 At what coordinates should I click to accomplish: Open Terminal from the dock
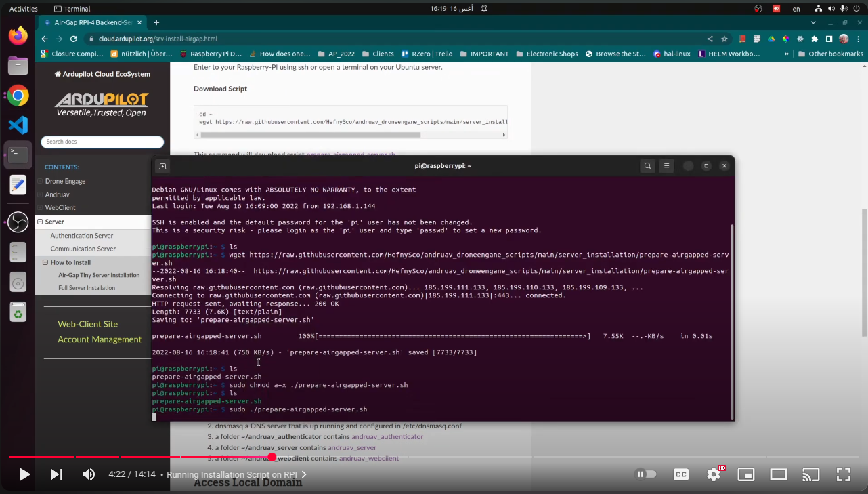pyautogui.click(x=18, y=155)
